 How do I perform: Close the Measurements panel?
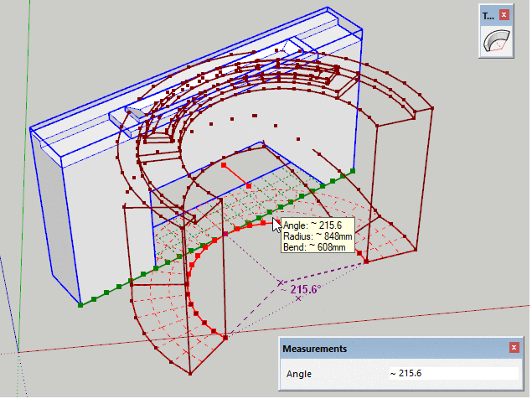pyautogui.click(x=514, y=348)
